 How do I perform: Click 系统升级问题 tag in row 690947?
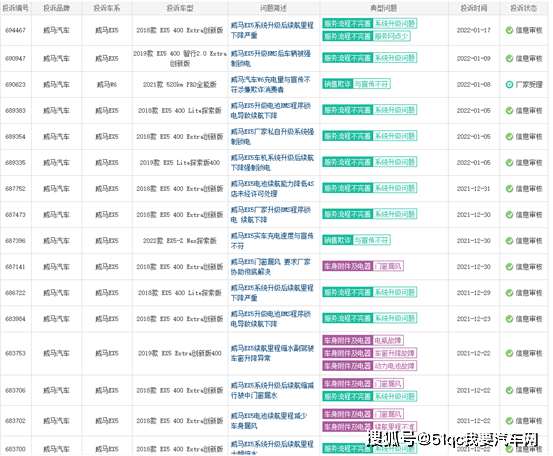(x=395, y=58)
